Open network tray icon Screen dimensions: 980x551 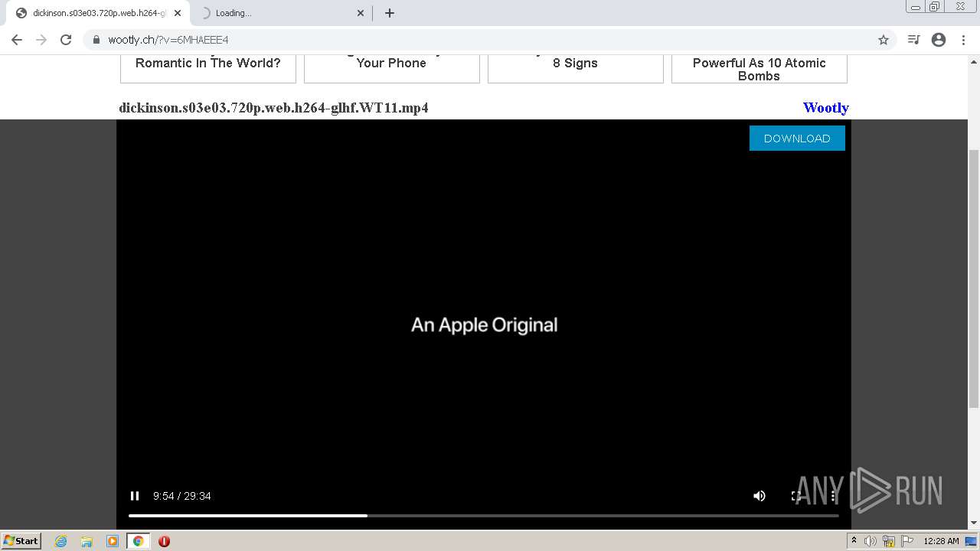(889, 541)
